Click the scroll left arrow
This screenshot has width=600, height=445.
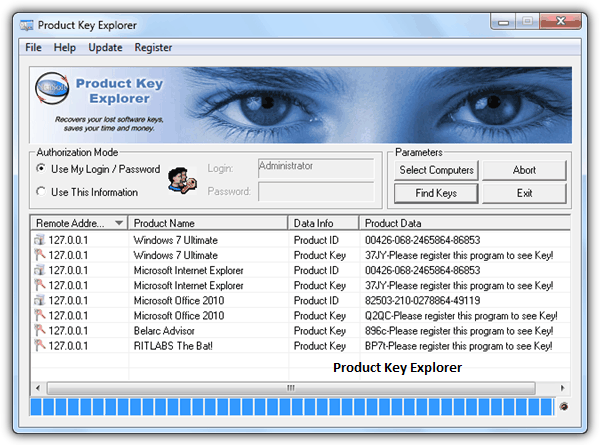click(x=38, y=388)
